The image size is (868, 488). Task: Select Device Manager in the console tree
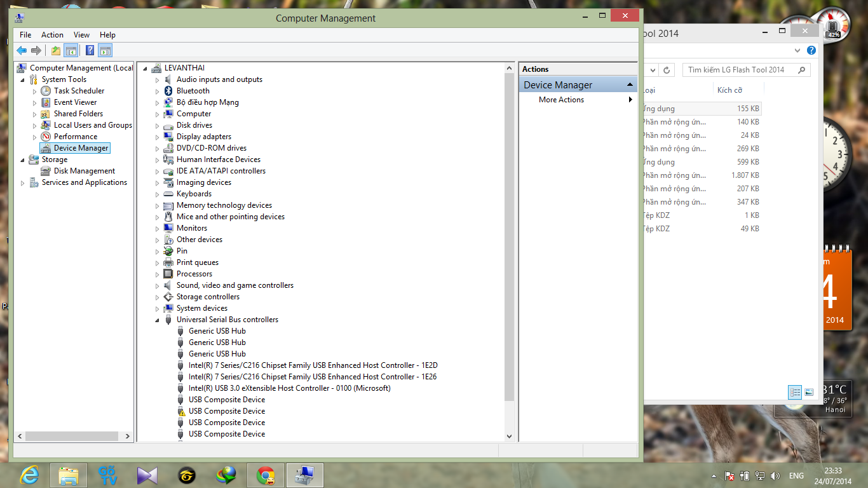pyautogui.click(x=81, y=148)
